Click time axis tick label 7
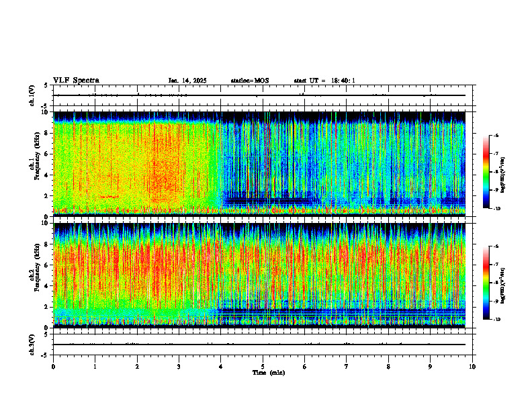Viewport: 532px width, 411px height. click(347, 367)
